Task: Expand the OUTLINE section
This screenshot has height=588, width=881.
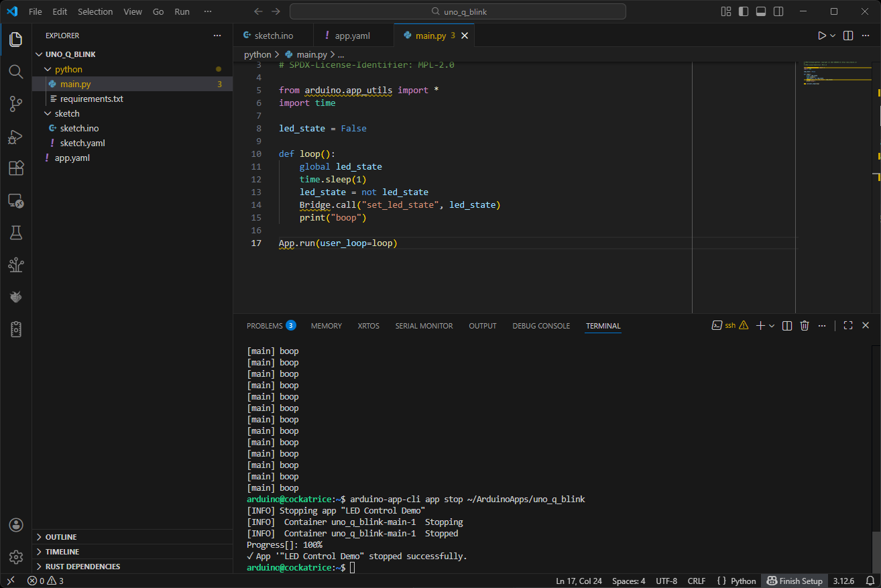Action: click(60, 537)
